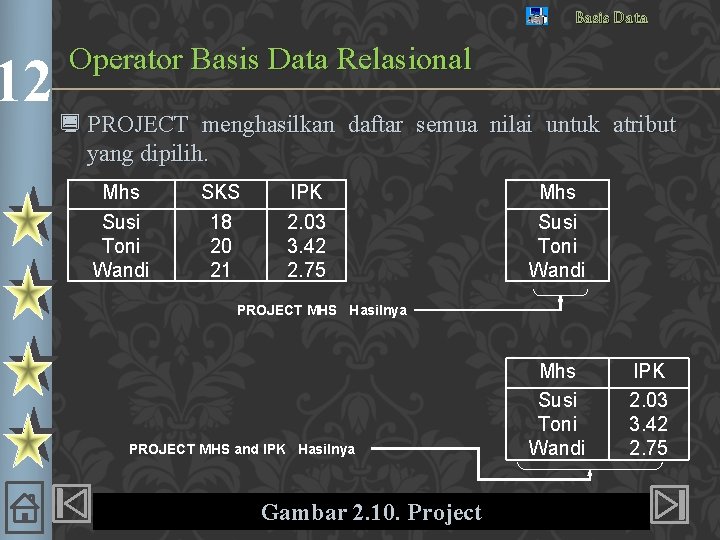Click Mhs header in top result table

tap(557, 192)
